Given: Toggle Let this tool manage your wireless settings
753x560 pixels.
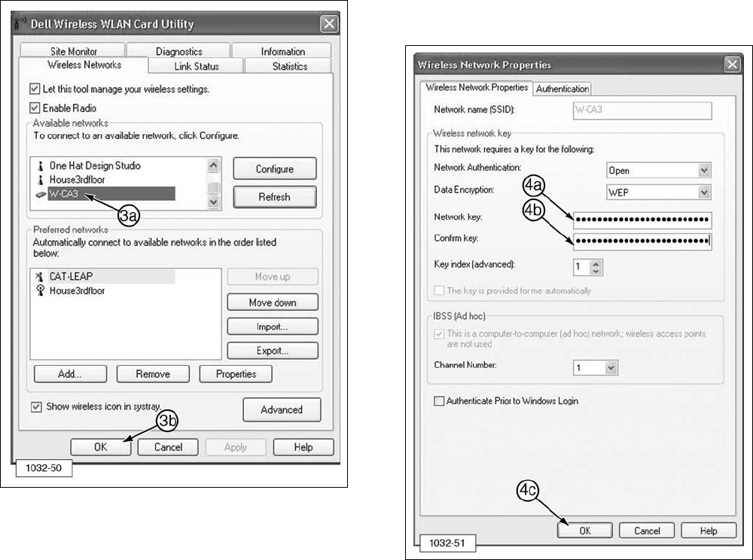Looking at the screenshot, I should (35, 89).
